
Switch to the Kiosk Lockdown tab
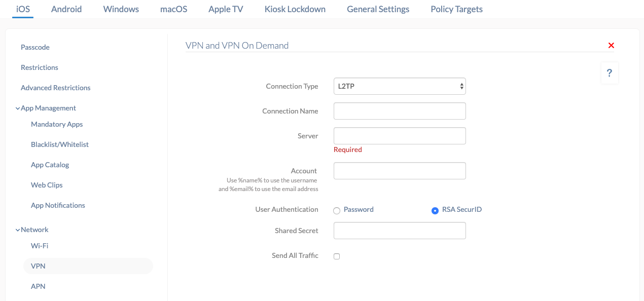click(295, 9)
